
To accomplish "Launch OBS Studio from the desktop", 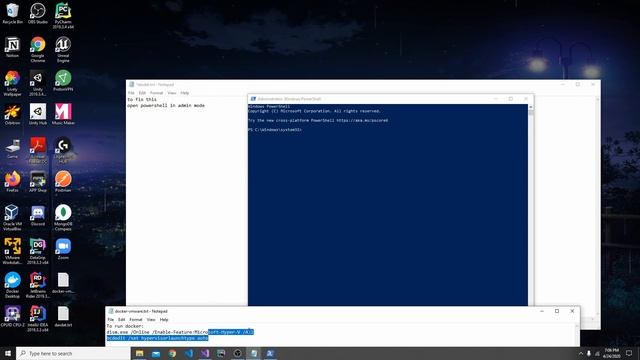I will [x=38, y=13].
